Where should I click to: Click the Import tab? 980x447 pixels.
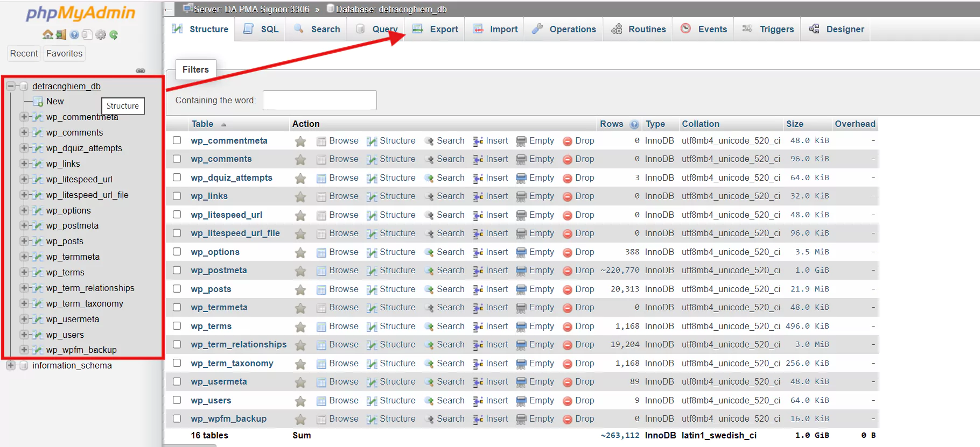(495, 29)
